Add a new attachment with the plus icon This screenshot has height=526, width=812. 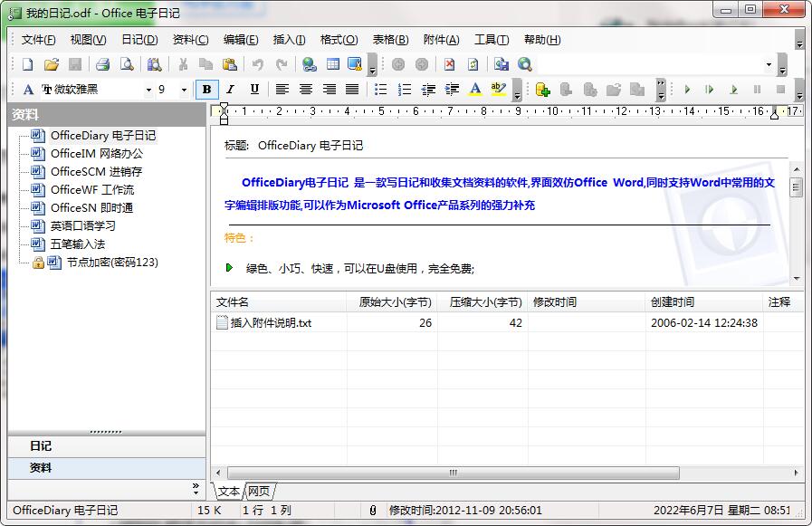[x=542, y=90]
